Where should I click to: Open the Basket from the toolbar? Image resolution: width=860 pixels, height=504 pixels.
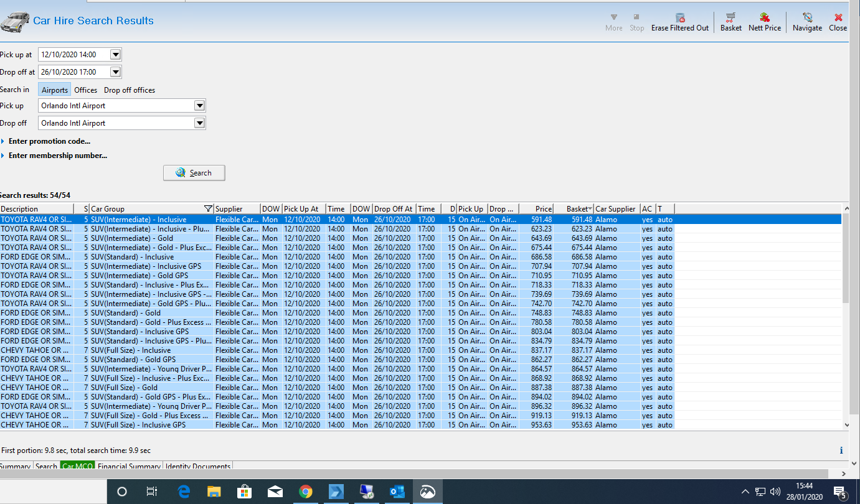tap(730, 18)
